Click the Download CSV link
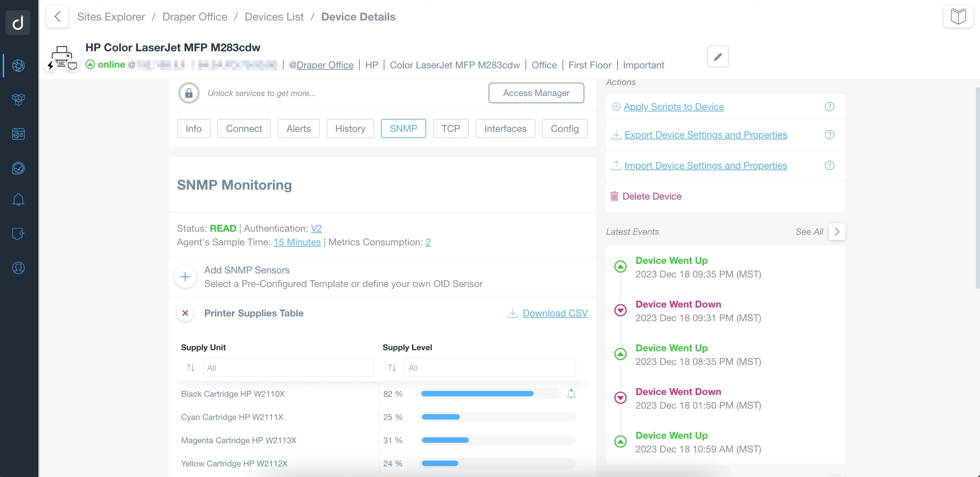This screenshot has width=980, height=477. tap(555, 313)
